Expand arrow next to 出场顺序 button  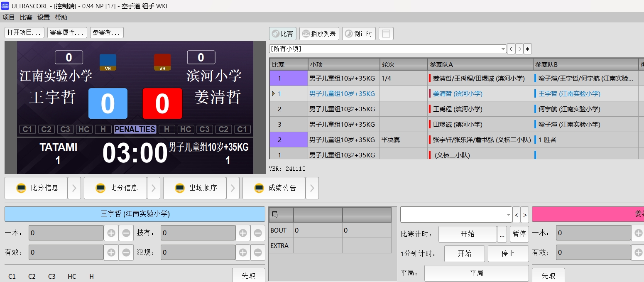(233, 188)
